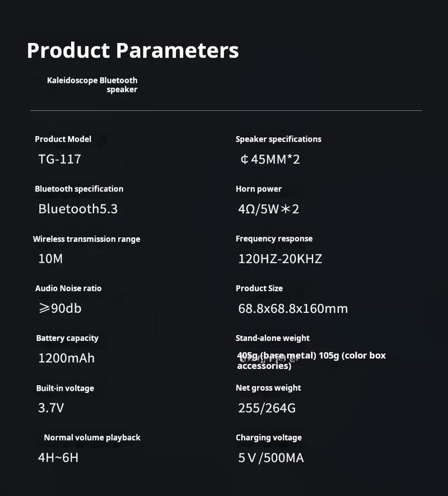Viewport: 448px width, 496px height.
Task: Click the Wireless transmission range label
Action: [86, 239]
